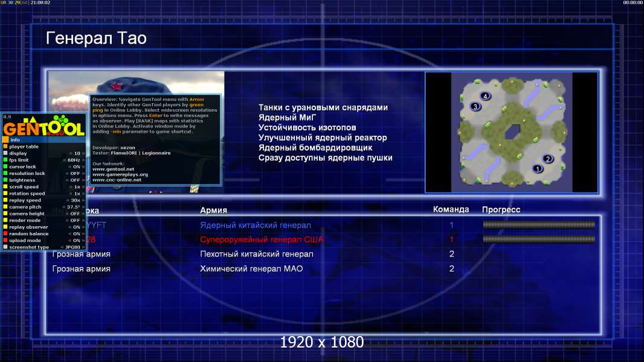Increase replay speed with right arrow

coord(83,200)
